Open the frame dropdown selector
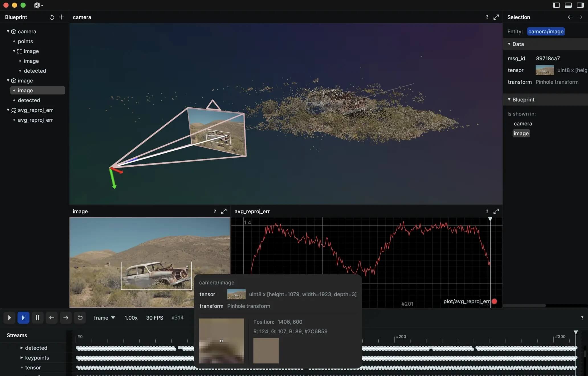This screenshot has width=588, height=376. [x=105, y=318]
